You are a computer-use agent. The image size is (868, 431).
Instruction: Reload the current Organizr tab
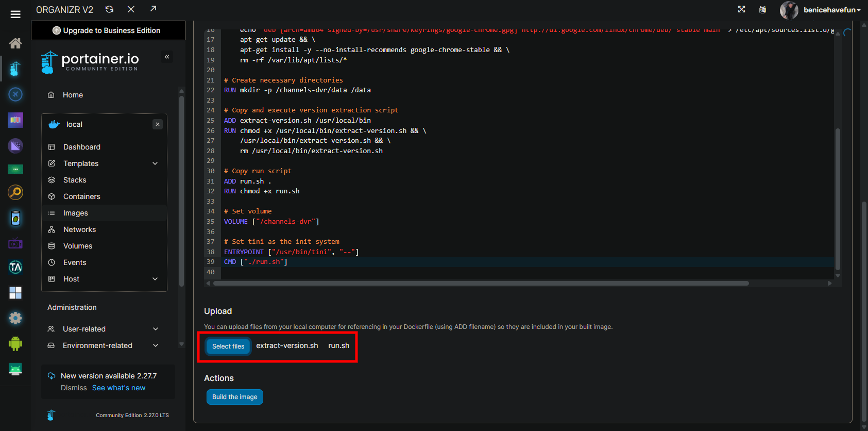click(109, 9)
